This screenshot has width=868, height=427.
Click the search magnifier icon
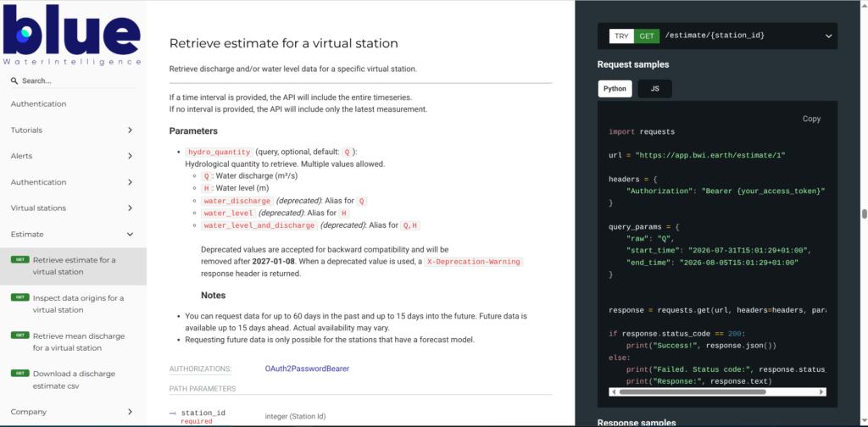(x=14, y=80)
